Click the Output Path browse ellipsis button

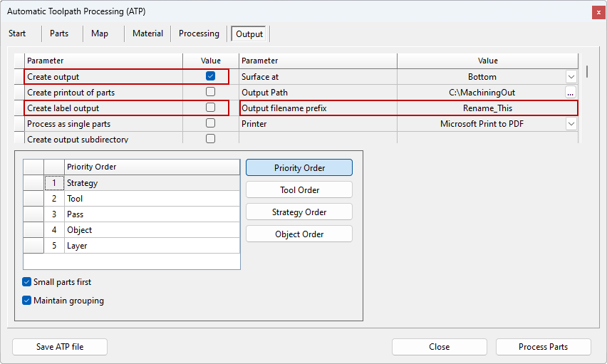(x=570, y=93)
